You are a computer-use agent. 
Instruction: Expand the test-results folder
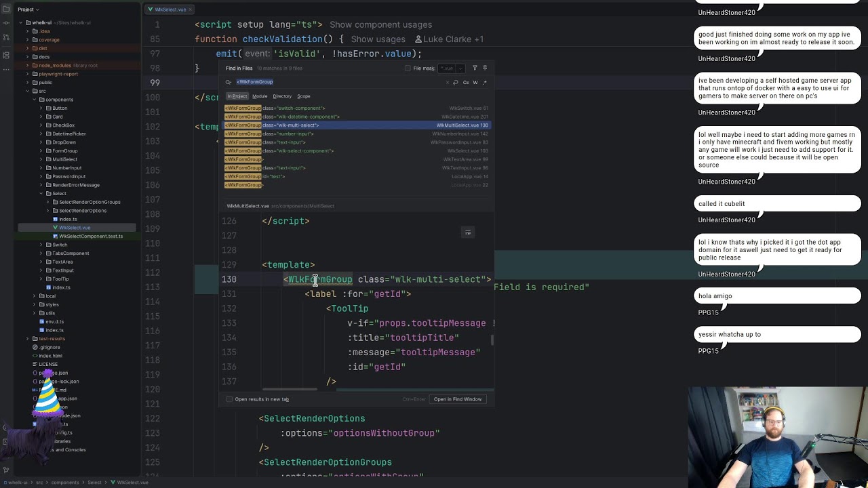coord(28,339)
